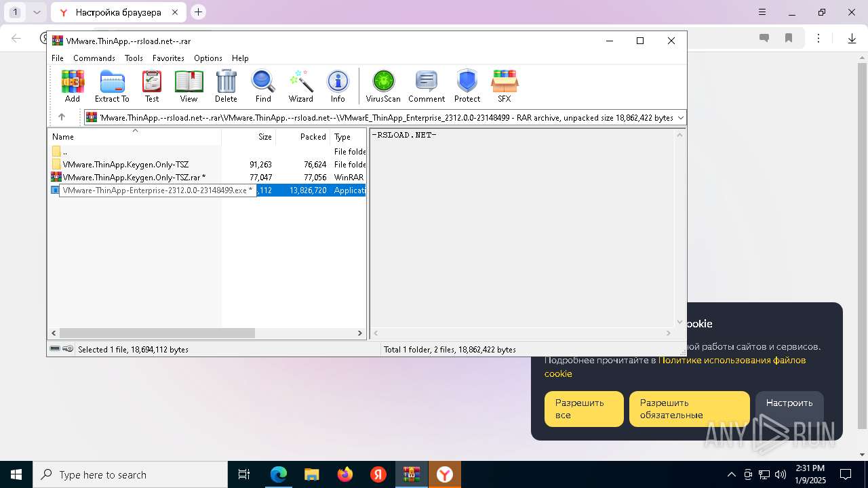868x488 pixels.
Task: Select the VMware-ThinApp-Enterprise exe application row
Action: [x=207, y=190]
